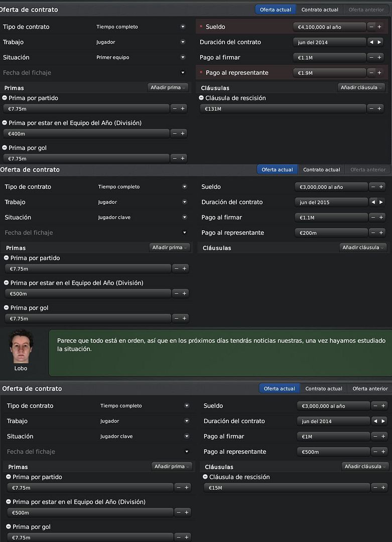This screenshot has height=542, width=392.
Task: Open Situación dropdown showing Primer equipo
Action: (x=183, y=57)
